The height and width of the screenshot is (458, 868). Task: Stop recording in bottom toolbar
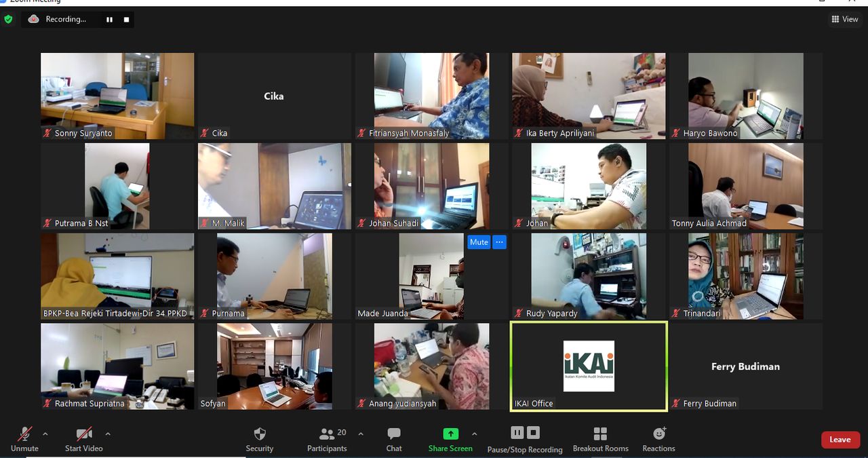pyautogui.click(x=534, y=432)
